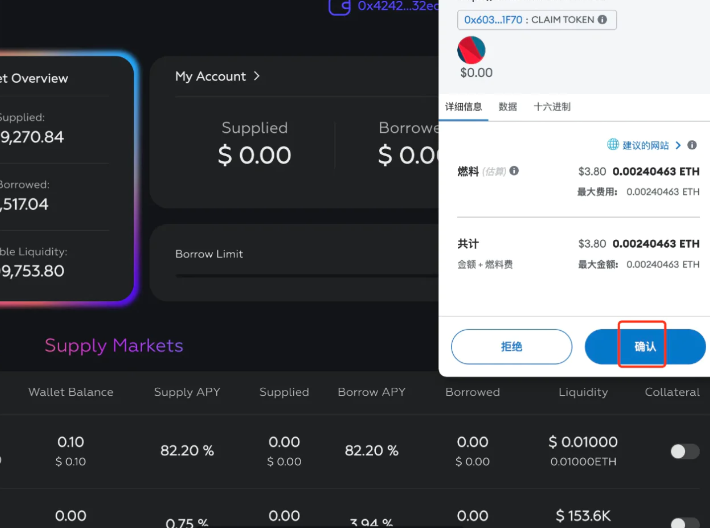Click the red and blue account avatar
Screen dimensions: 710x528
point(471,50)
